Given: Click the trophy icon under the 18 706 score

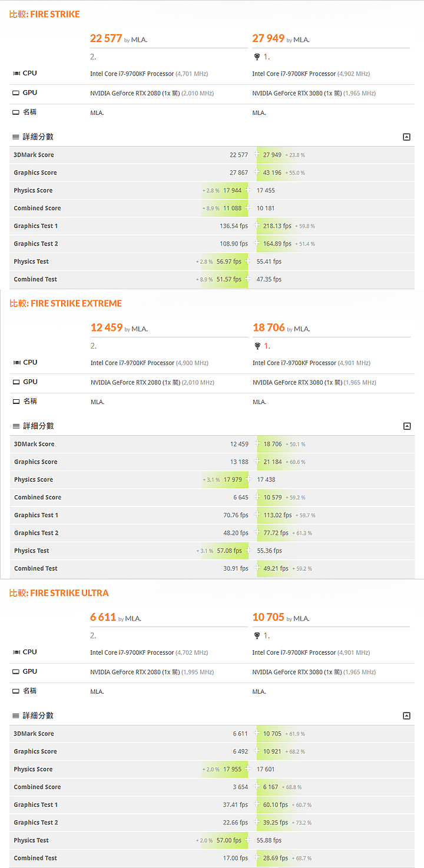Looking at the screenshot, I should point(257,346).
